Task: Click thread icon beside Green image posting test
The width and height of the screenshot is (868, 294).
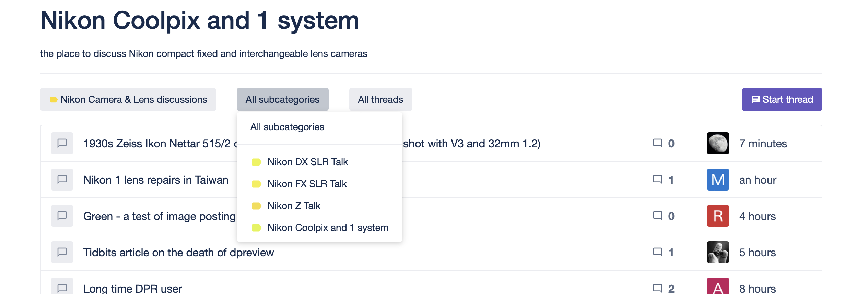Action: pos(62,216)
